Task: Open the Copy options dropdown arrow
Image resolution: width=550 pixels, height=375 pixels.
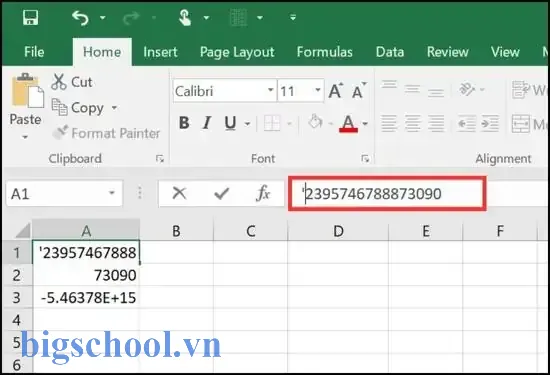Action: tap(114, 108)
